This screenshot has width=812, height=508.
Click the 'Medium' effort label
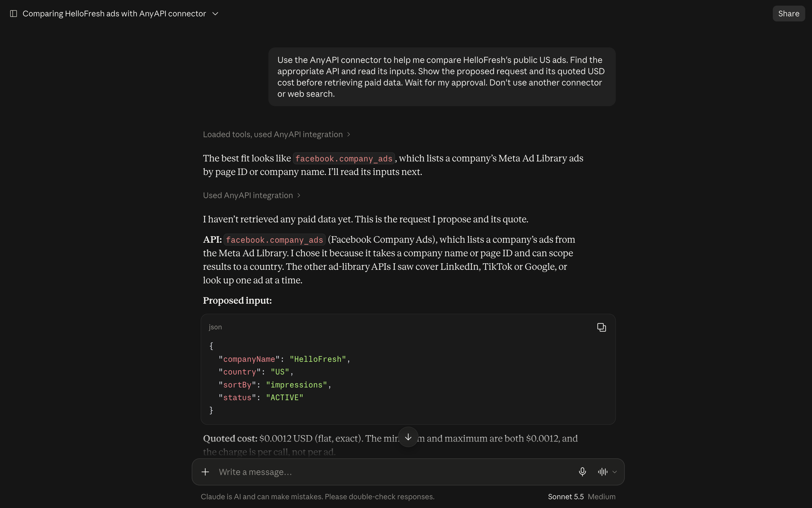[601, 497]
